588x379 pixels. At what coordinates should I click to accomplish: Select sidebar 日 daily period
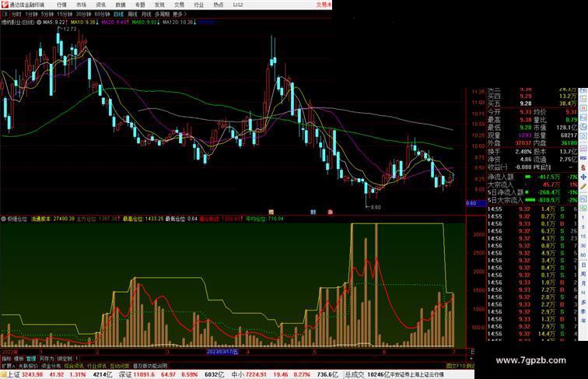point(583,265)
